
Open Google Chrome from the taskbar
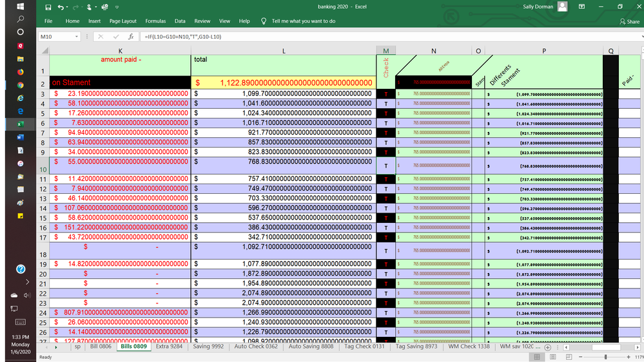click(20, 85)
